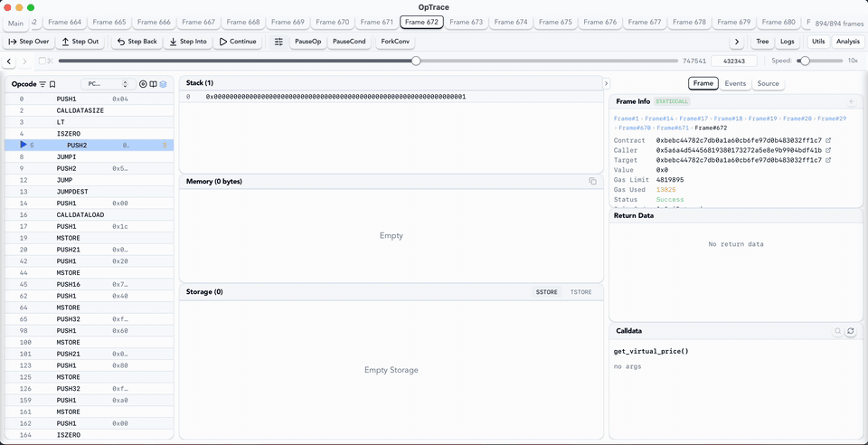Select the Frame 673 tab
This screenshot has height=445, width=868.
pyautogui.click(x=465, y=22)
